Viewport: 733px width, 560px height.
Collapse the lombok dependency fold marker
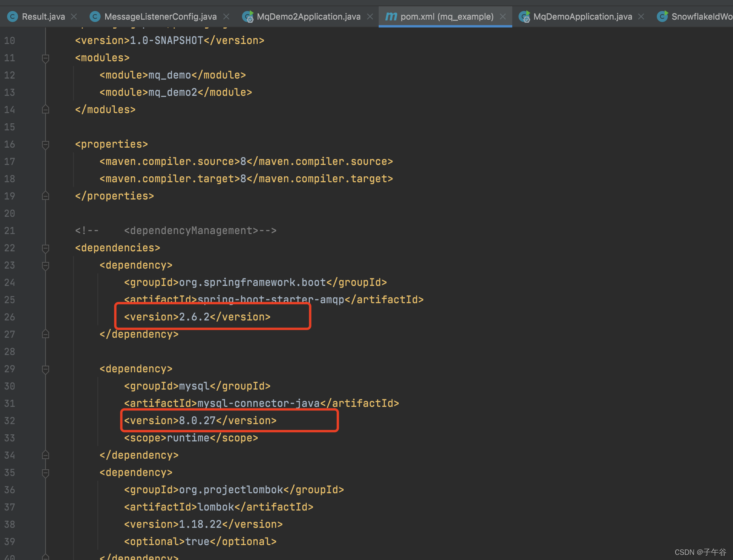click(x=45, y=473)
